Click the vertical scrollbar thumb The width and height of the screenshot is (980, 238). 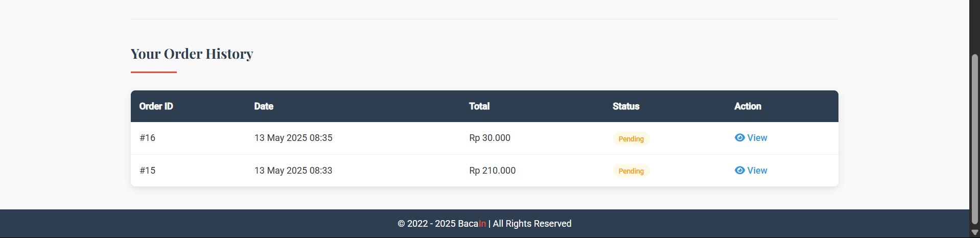974,138
